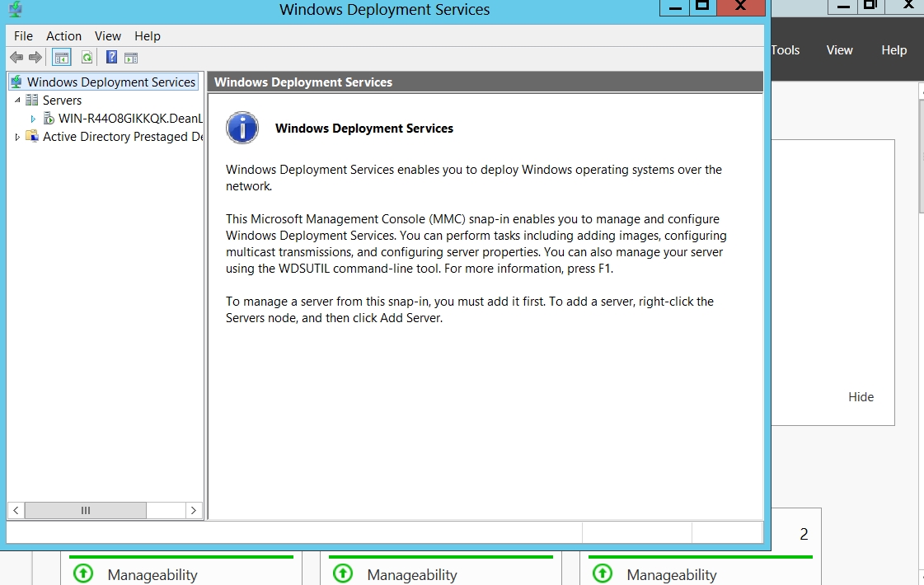Image resolution: width=924 pixels, height=585 pixels.
Task: Click the first Manageability status link
Action: pyautogui.click(x=152, y=574)
